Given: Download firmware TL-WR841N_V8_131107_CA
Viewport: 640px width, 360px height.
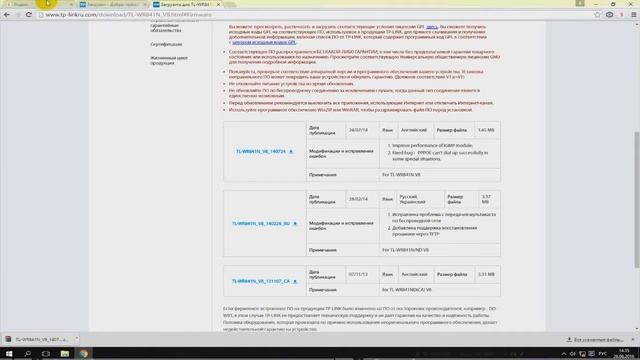Looking at the screenshot, I should (261, 281).
